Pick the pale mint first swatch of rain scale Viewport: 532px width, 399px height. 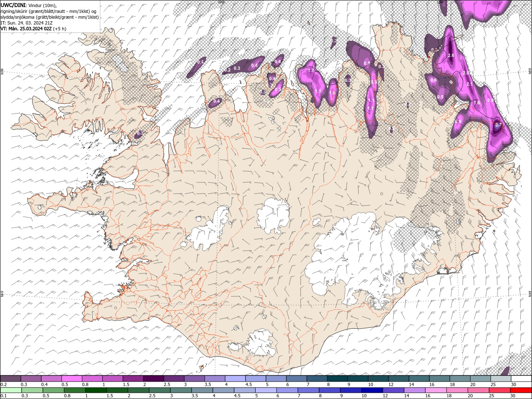click(x=11, y=390)
